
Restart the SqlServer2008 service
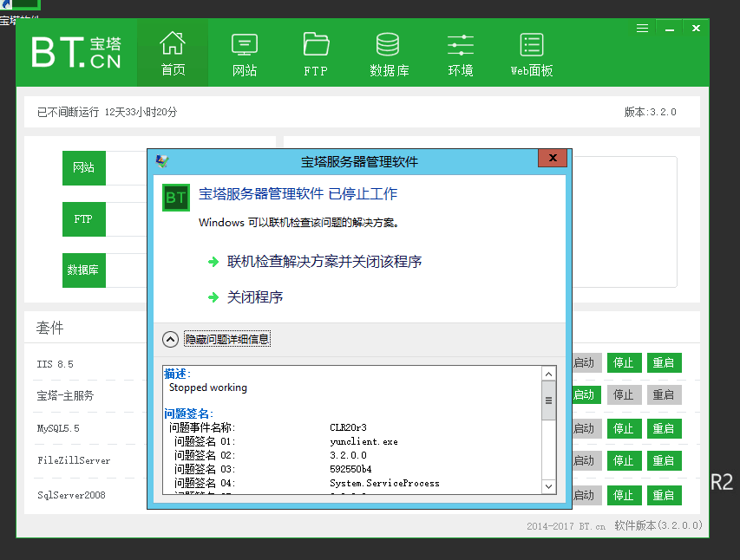pos(664,495)
